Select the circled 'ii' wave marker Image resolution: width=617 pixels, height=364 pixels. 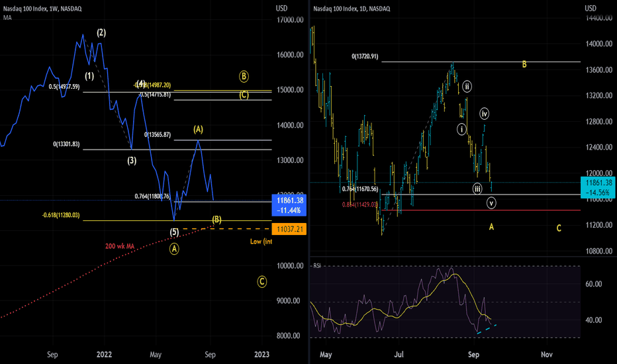tap(467, 86)
